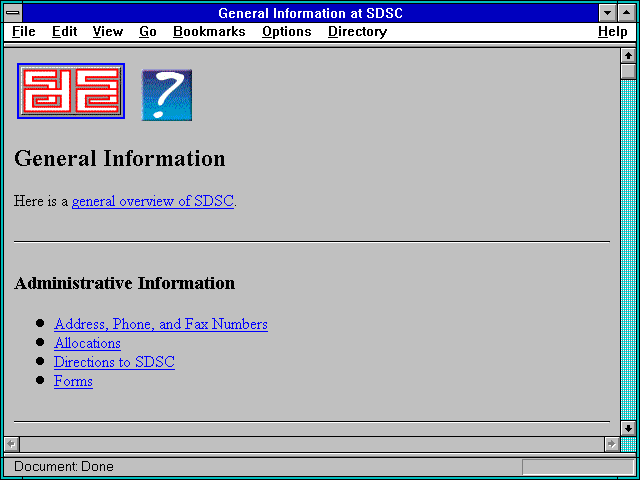Click the SDSC maze logo image
The width and height of the screenshot is (640, 480).
coord(71,91)
